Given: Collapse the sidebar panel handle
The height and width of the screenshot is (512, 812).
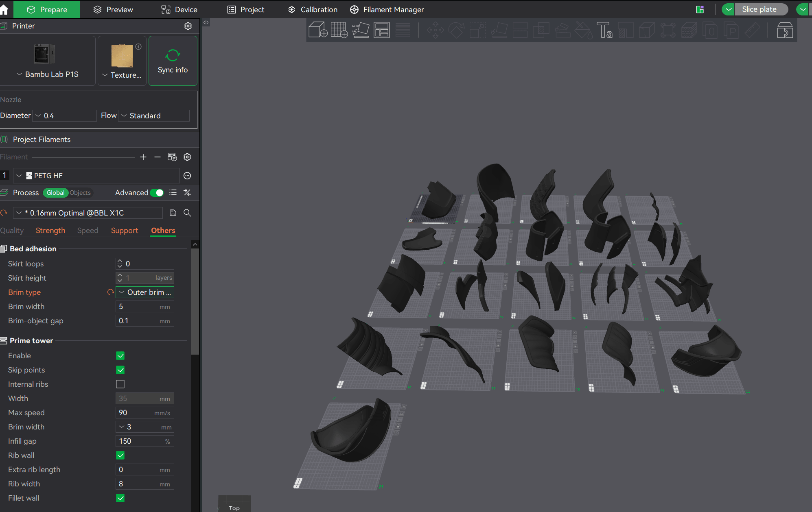Looking at the screenshot, I should [206, 22].
